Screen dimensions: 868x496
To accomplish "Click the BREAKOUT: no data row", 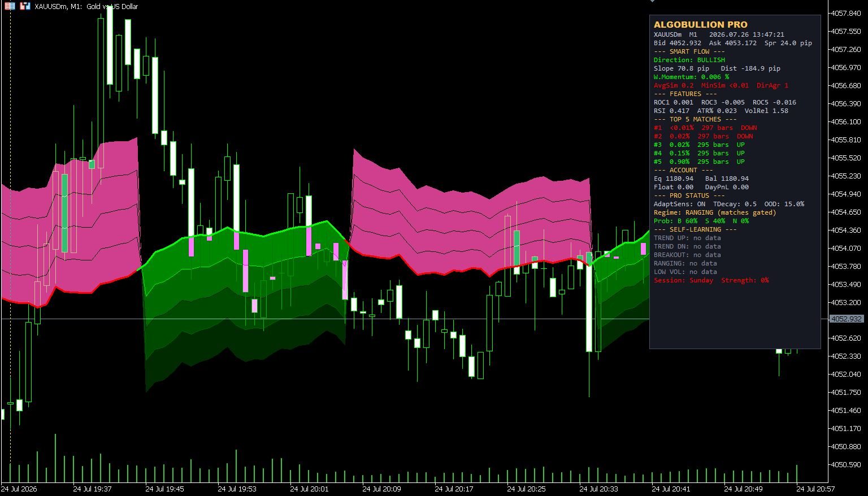I will pyautogui.click(x=687, y=255).
